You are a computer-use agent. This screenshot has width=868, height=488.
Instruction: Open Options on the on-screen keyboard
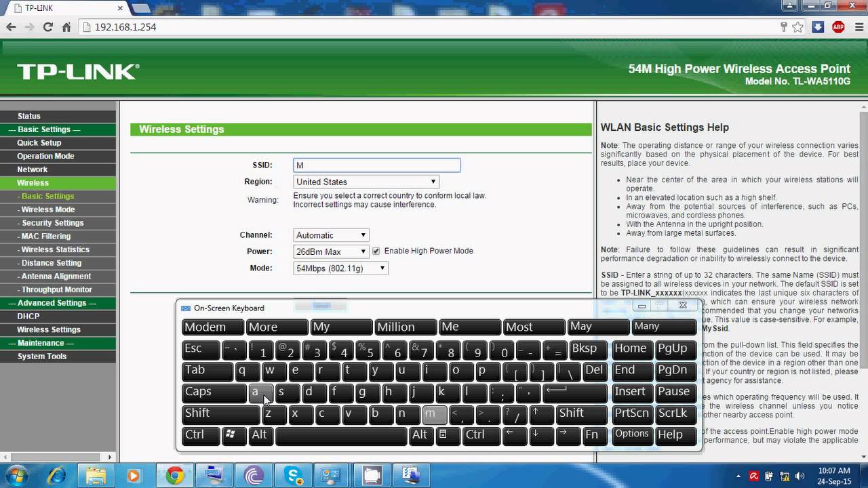632,435
